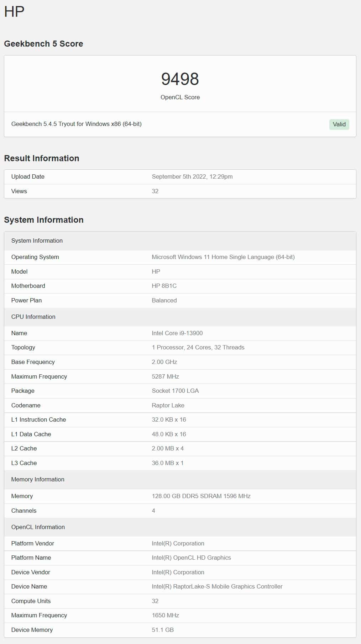Select the Views count row
The image size is (361, 644).
click(180, 191)
